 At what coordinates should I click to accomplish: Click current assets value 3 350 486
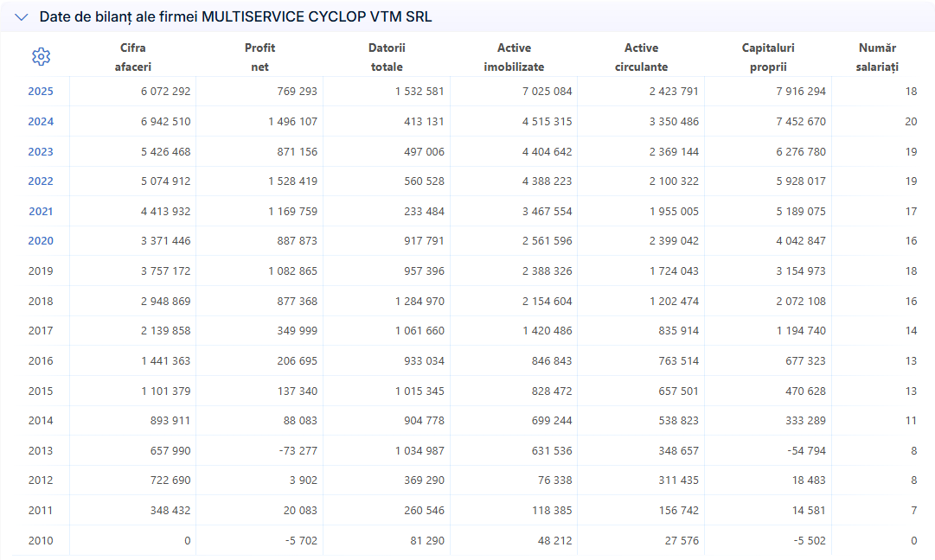674,122
